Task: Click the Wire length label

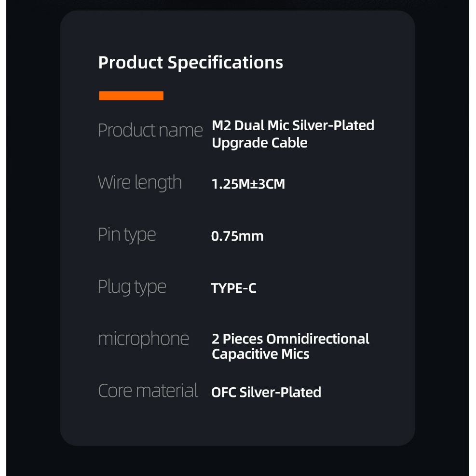Action: 140,183
